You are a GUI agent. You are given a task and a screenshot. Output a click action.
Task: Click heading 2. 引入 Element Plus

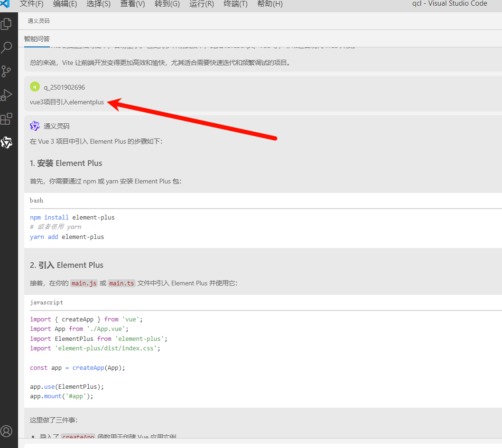(66, 265)
